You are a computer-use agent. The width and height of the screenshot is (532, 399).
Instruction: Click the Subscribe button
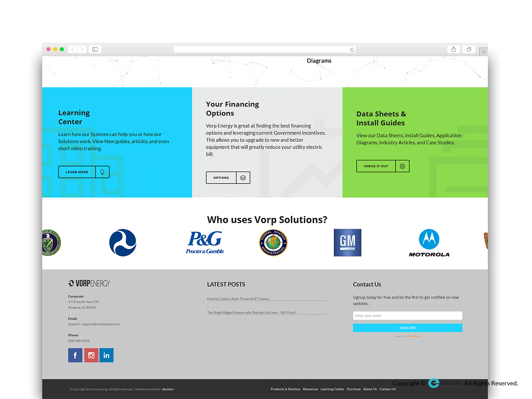407,328
